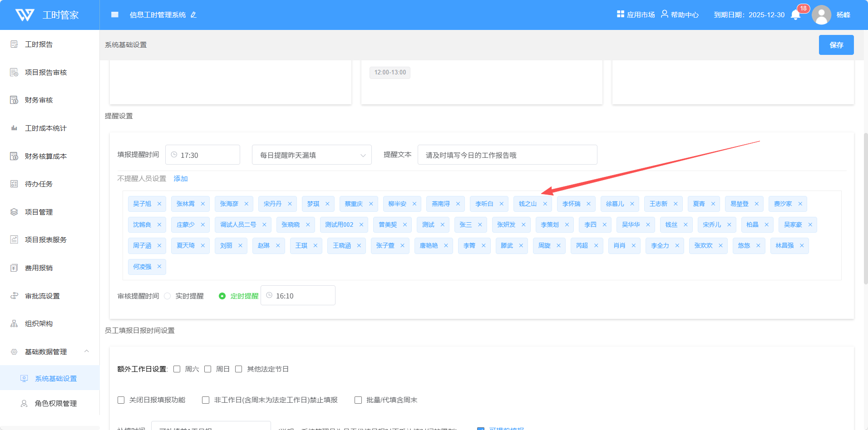Open the 16:10 audit reminder time picker
The height and width of the screenshot is (430, 868).
click(x=298, y=296)
